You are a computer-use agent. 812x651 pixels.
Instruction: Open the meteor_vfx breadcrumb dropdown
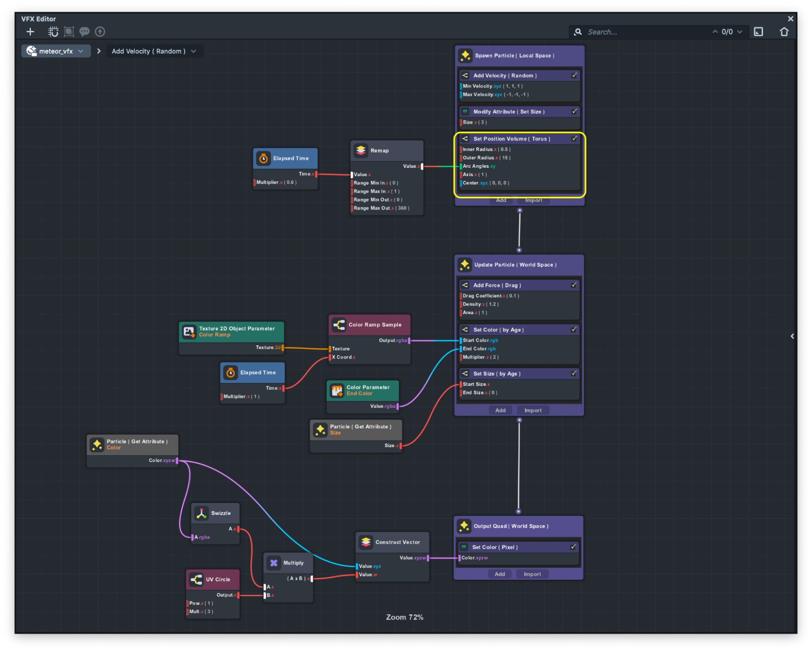tap(81, 51)
